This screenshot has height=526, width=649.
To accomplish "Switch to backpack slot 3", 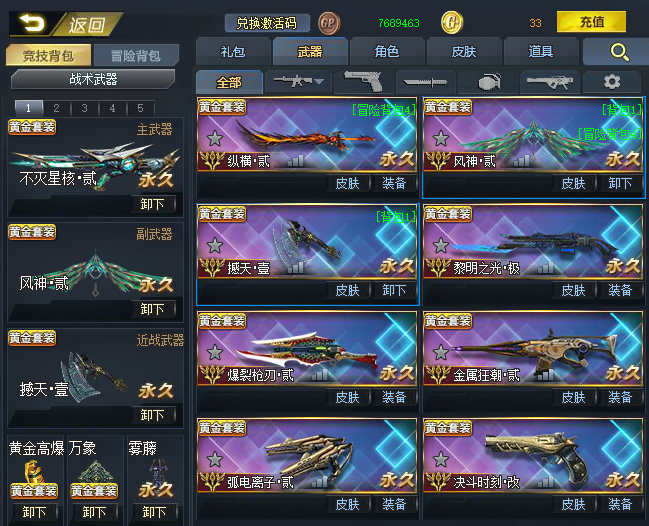I will point(84,108).
